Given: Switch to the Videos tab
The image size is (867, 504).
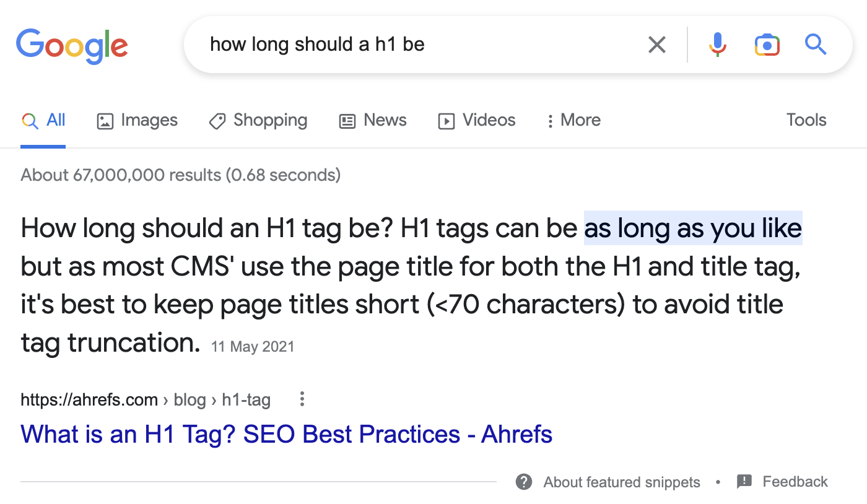Looking at the screenshot, I should [x=476, y=120].
